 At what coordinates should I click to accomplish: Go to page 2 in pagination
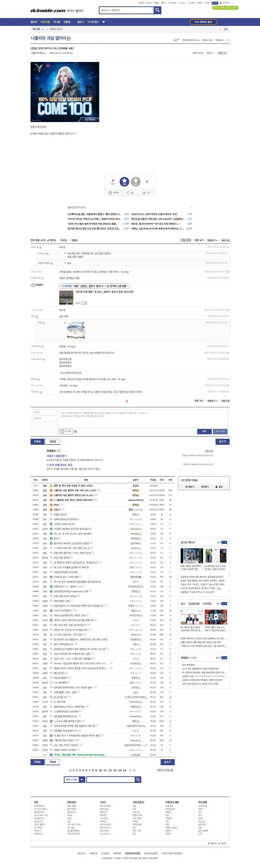(x=73, y=770)
